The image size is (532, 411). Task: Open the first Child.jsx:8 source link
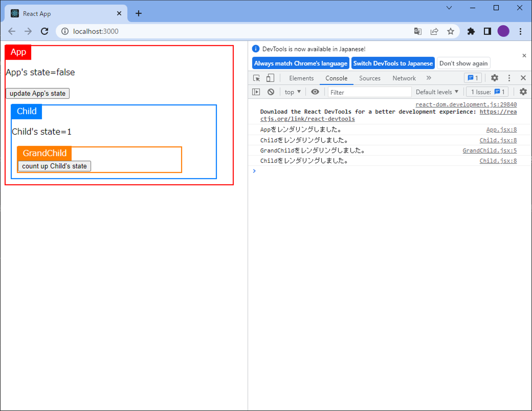[x=498, y=140]
